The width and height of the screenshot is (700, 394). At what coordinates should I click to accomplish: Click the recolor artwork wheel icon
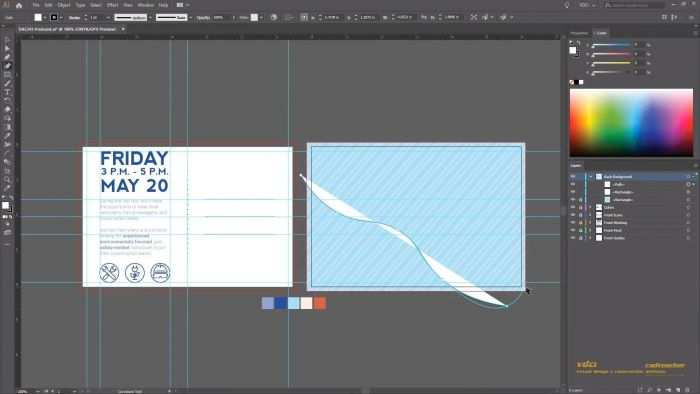tap(274, 17)
